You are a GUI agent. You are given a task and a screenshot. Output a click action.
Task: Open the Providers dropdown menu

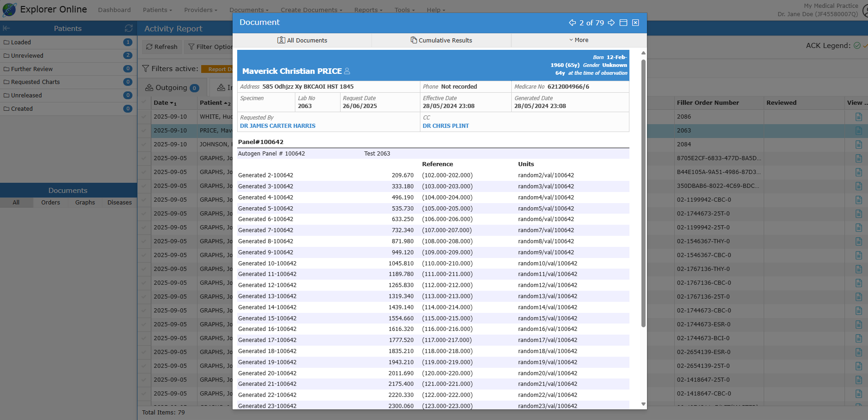click(x=201, y=10)
